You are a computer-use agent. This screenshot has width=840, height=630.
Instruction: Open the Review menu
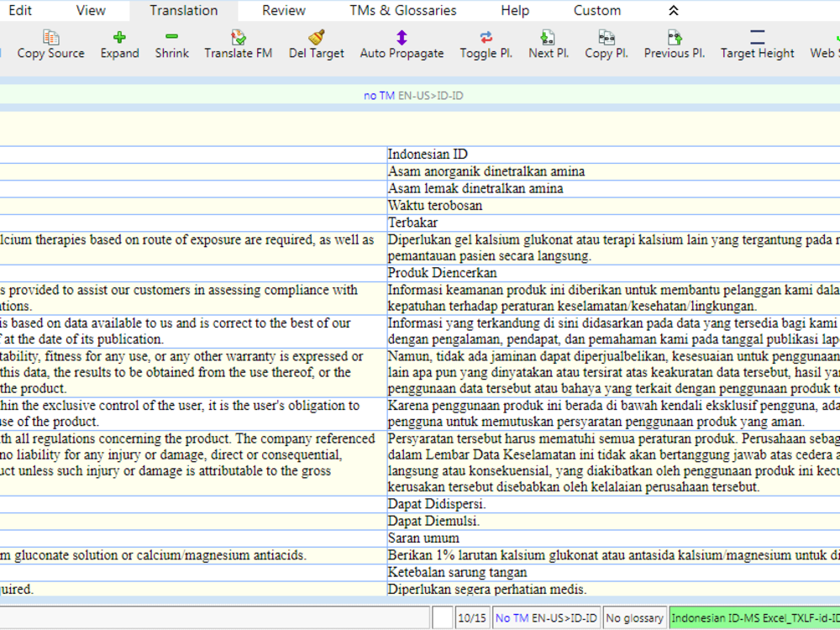[x=282, y=11]
